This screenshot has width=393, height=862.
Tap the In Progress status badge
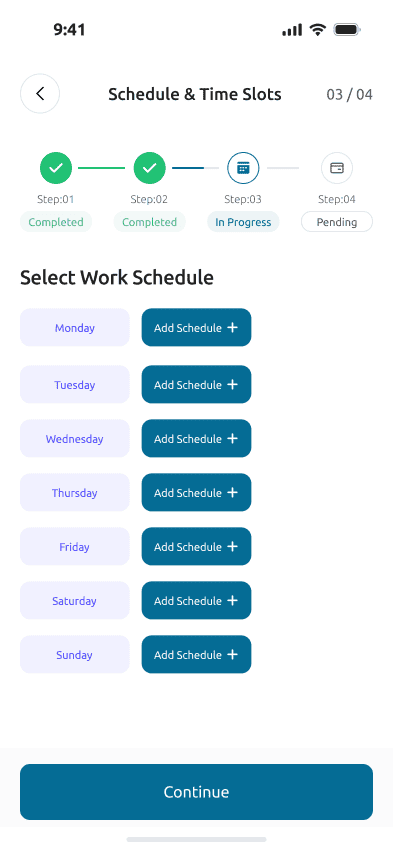coord(243,223)
